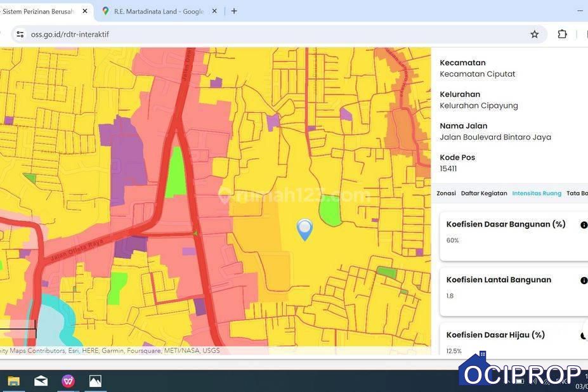Open info icon for Koefisien Dasar Bangunan
Screen dimensions: 588x392
click(584, 225)
